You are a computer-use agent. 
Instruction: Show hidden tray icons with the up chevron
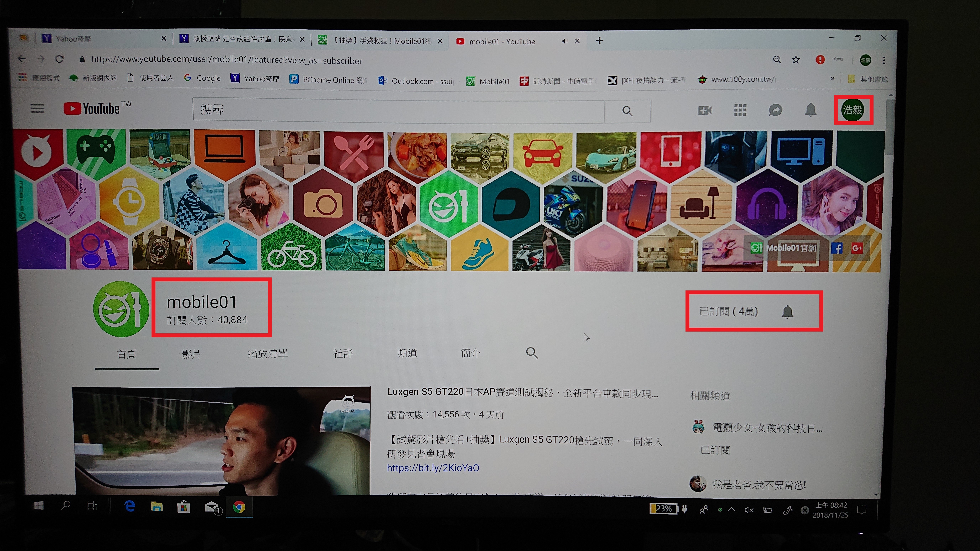coord(731,510)
